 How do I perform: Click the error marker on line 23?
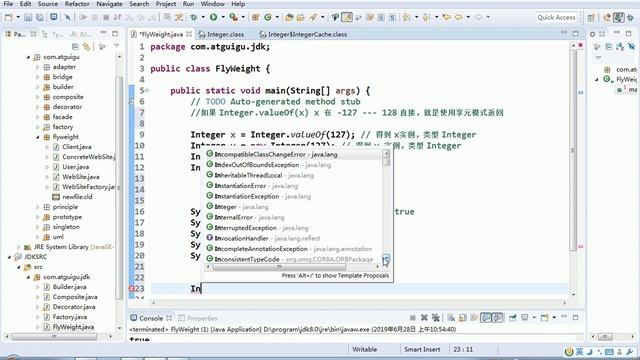click(x=132, y=288)
